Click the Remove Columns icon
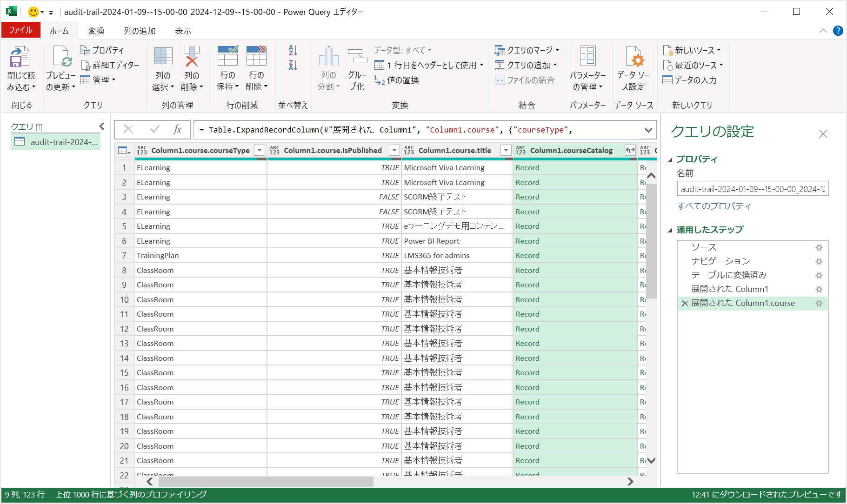 click(192, 56)
